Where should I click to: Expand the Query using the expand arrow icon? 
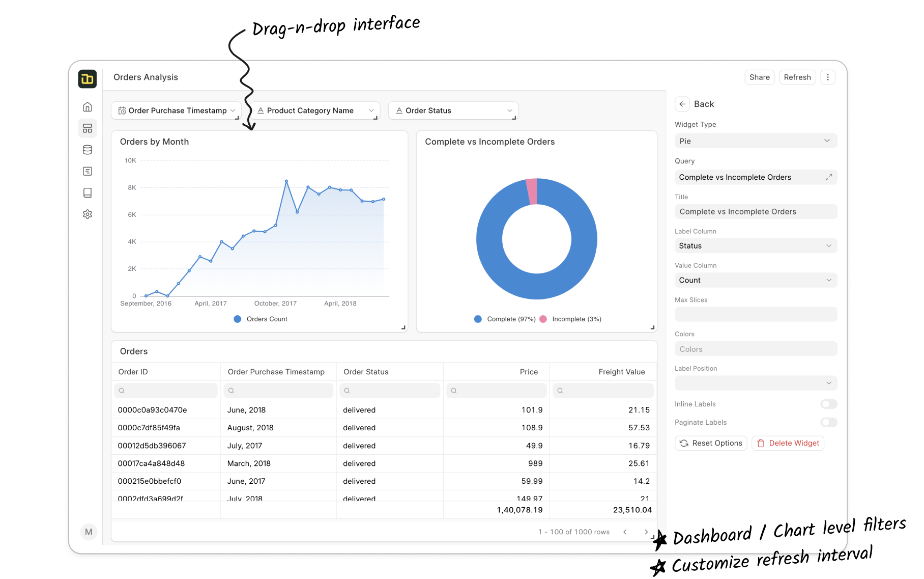coord(829,177)
